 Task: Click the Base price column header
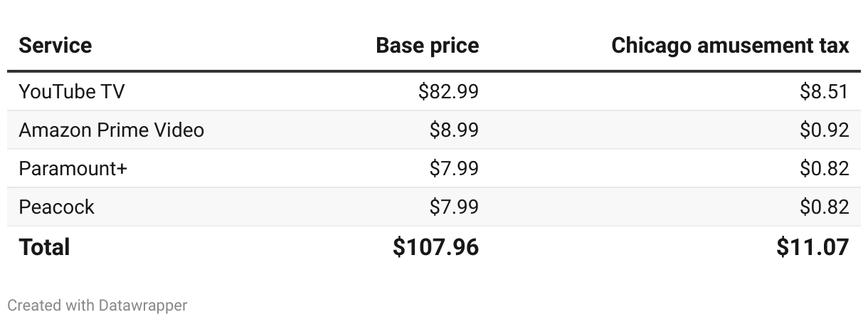click(x=427, y=46)
